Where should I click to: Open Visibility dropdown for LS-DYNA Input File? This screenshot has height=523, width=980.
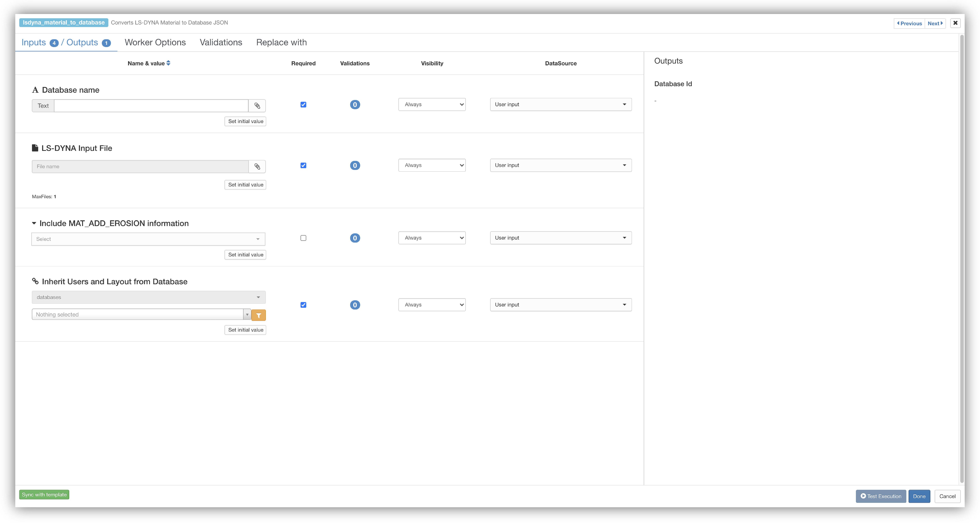point(432,165)
